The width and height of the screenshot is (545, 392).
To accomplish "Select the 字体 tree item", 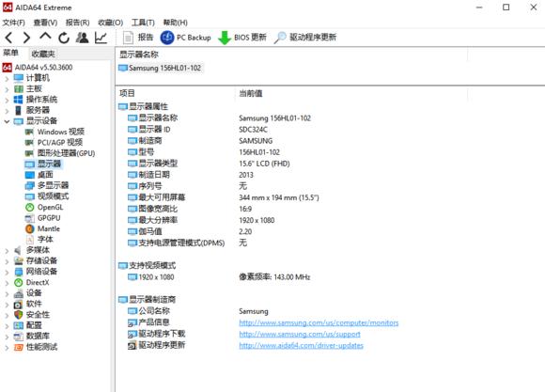I will click(39, 240).
